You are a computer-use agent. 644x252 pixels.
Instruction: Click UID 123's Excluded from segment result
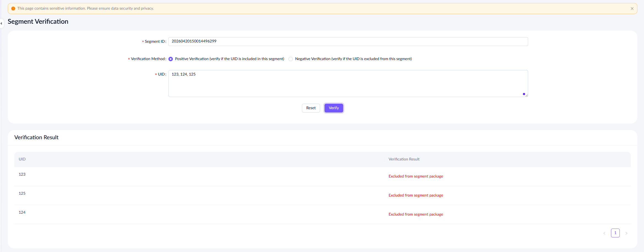coord(416,176)
